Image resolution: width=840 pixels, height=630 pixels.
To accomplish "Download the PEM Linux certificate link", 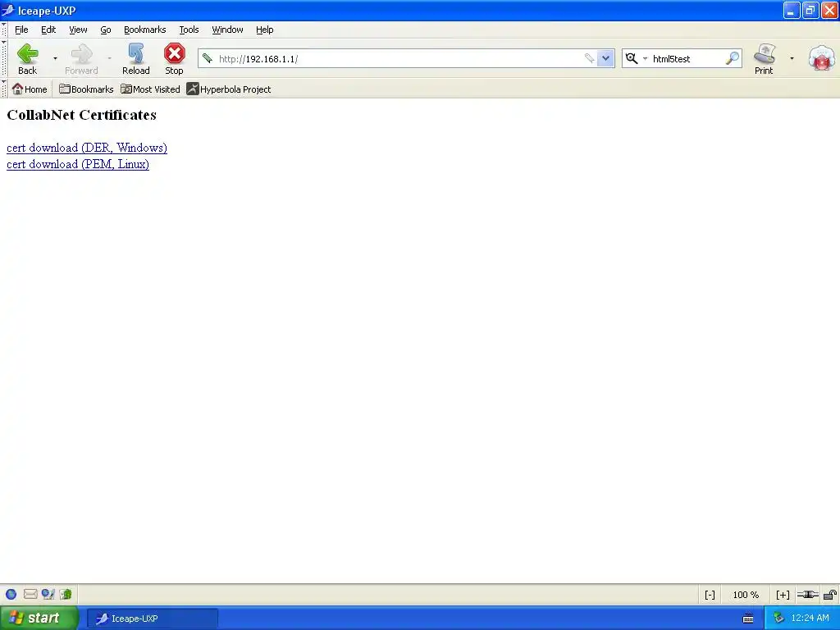I will (x=78, y=164).
